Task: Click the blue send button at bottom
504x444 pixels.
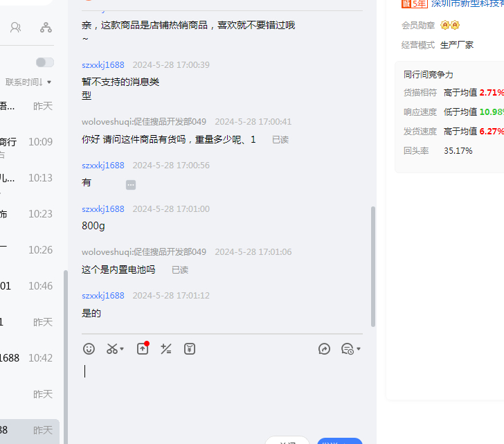Action: [340, 441]
